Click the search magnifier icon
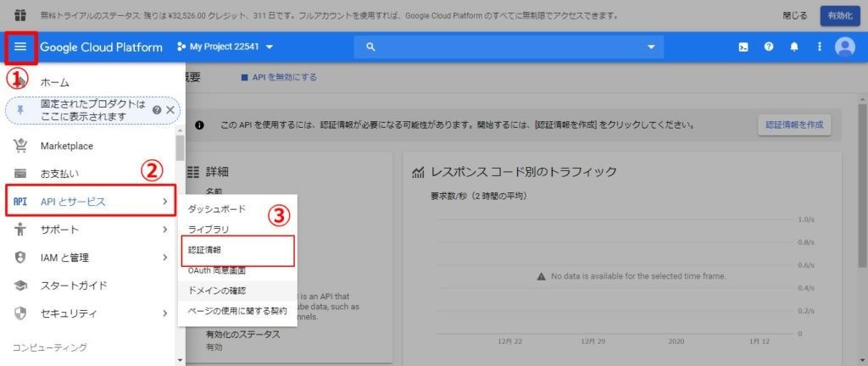Screen dimensions: 868x366 click(370, 47)
